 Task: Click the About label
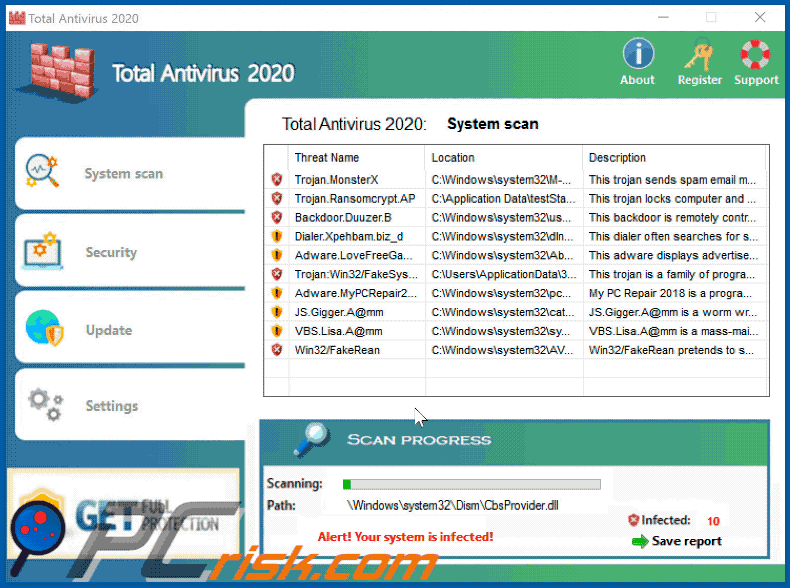point(637,80)
